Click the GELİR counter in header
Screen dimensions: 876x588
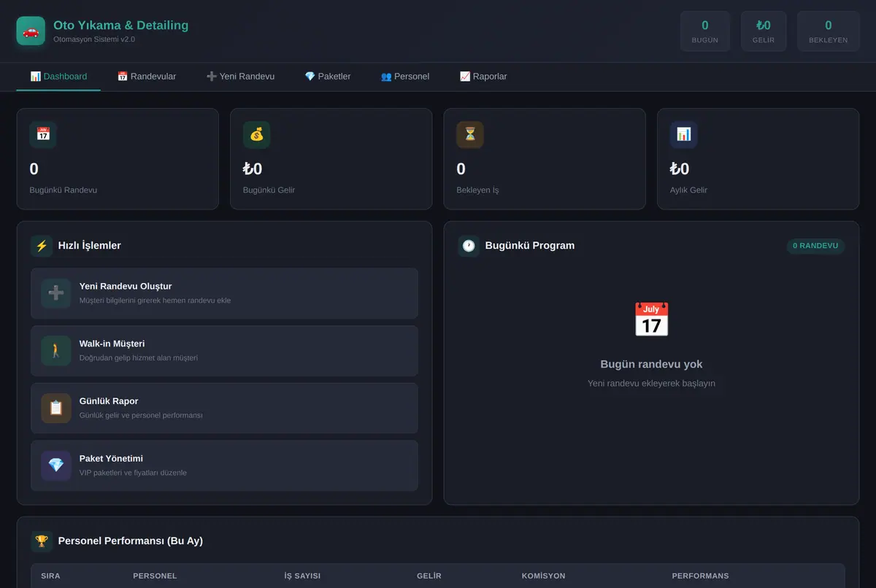(x=764, y=31)
